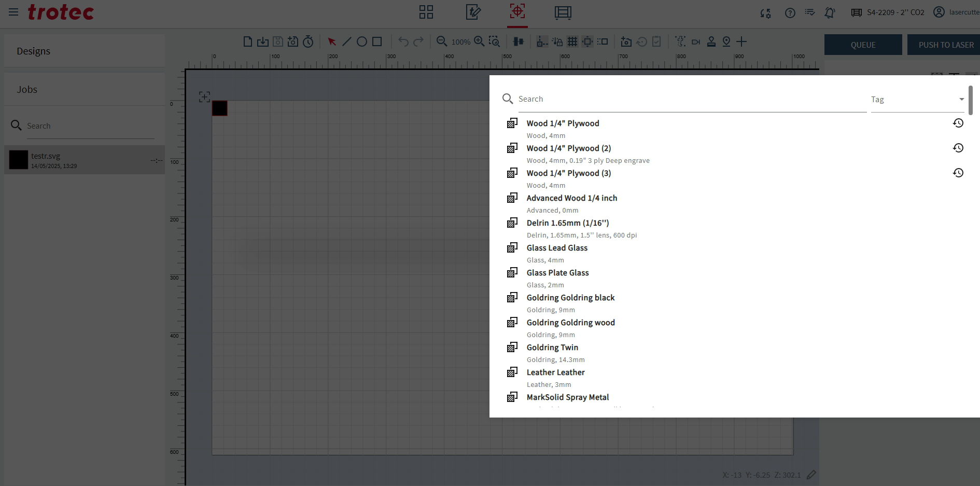Select the rectangle drawing tool

pyautogui.click(x=377, y=41)
